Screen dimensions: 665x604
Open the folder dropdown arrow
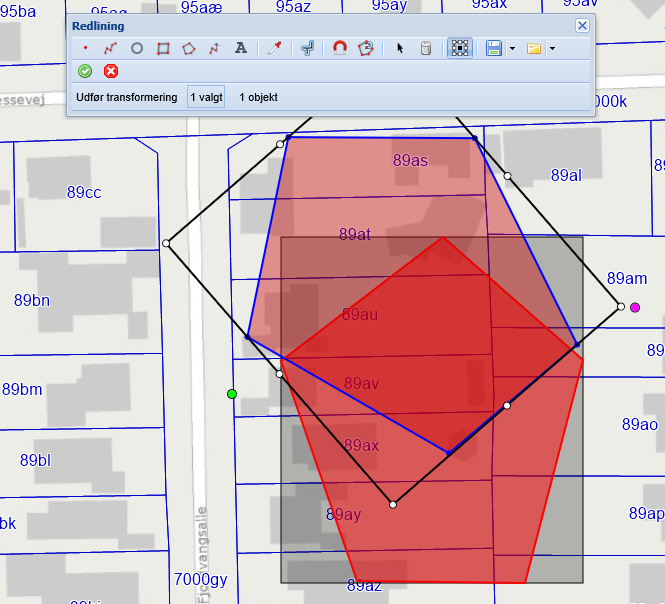tap(551, 48)
